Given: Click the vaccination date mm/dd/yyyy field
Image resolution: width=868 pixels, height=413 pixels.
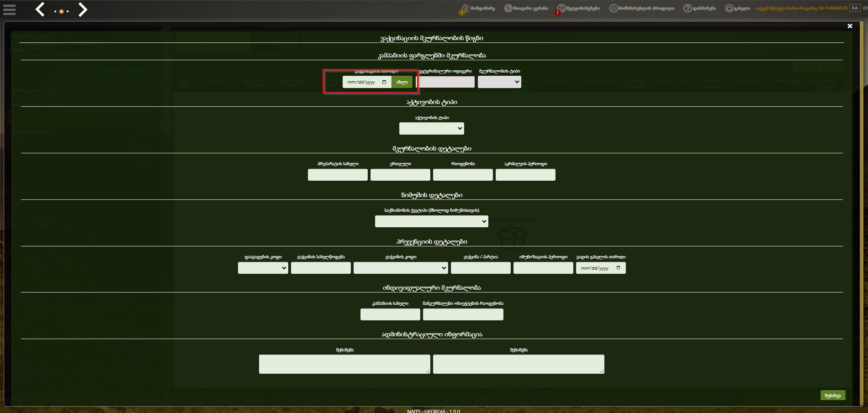Looking at the screenshot, I should (x=367, y=82).
